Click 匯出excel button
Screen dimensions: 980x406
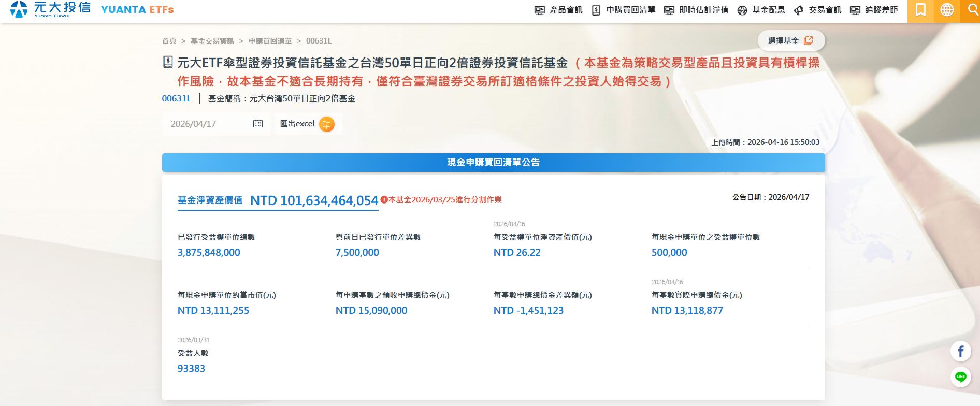pos(298,124)
